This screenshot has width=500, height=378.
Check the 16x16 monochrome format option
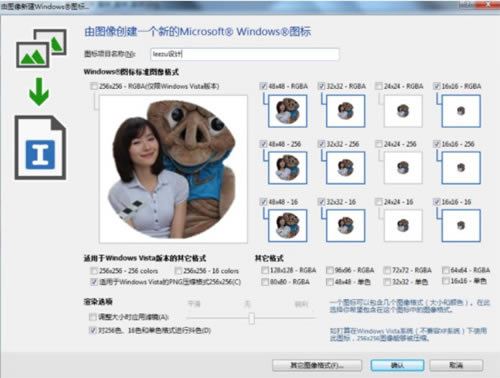coord(445,281)
